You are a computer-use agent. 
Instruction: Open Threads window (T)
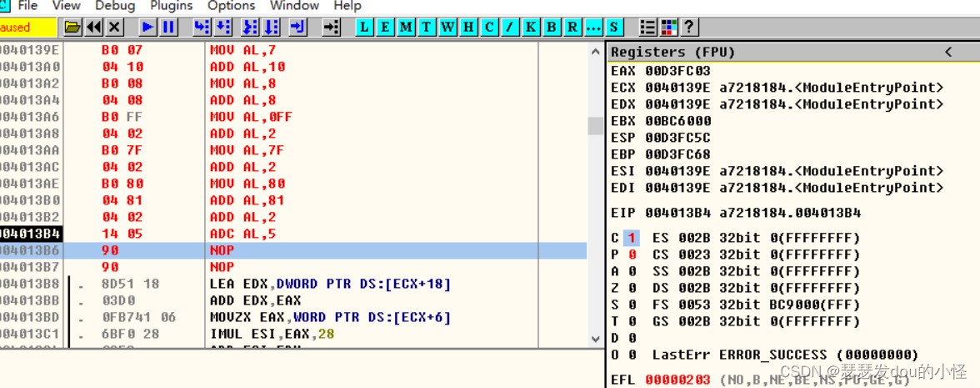[427, 27]
